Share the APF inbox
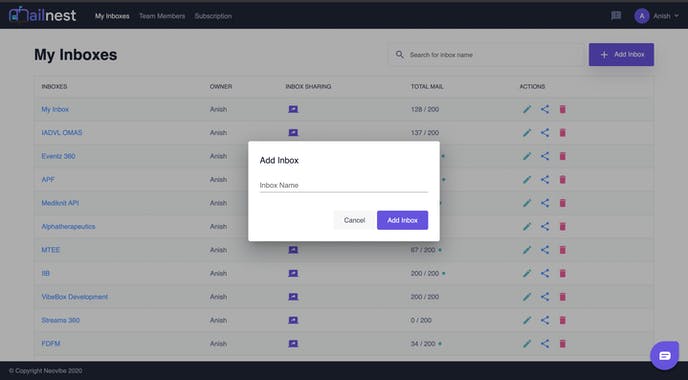 point(545,179)
